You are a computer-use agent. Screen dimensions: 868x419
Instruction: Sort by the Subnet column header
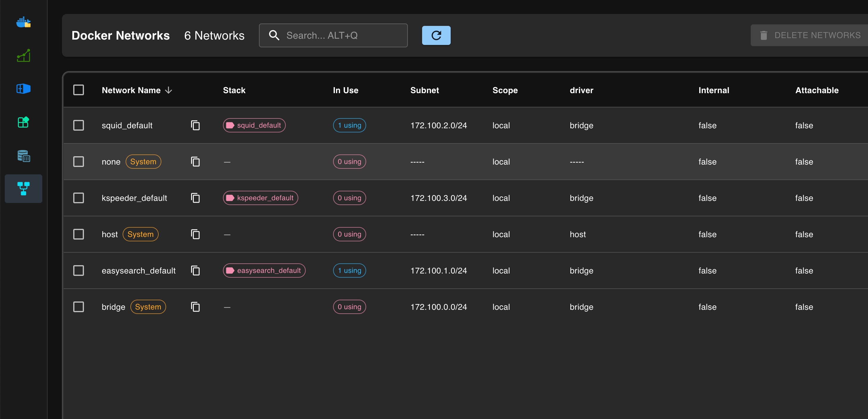tap(424, 90)
